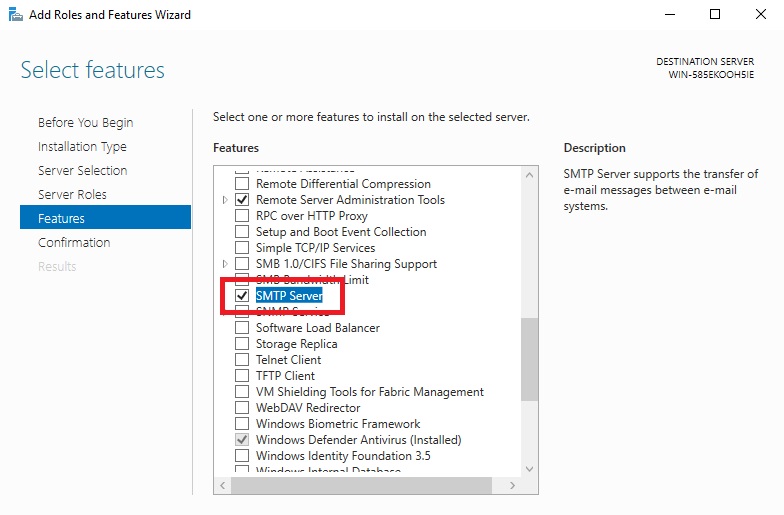The image size is (784, 515).
Task: Click the wizard icon in title bar
Action: [13, 15]
